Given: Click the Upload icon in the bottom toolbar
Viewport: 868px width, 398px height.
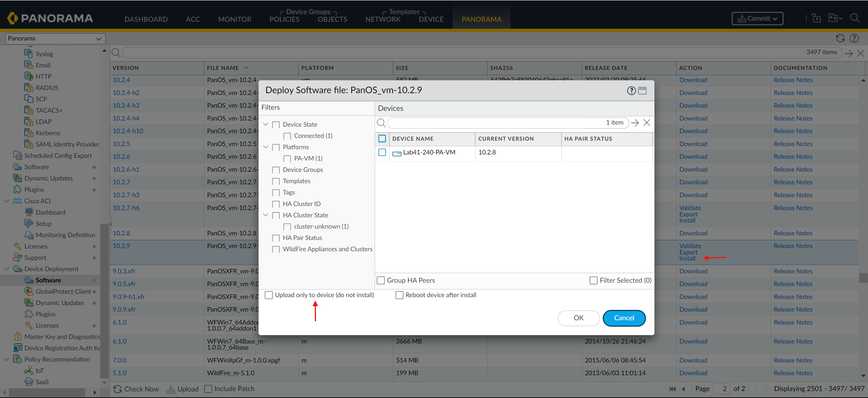Looking at the screenshot, I should click(x=171, y=389).
